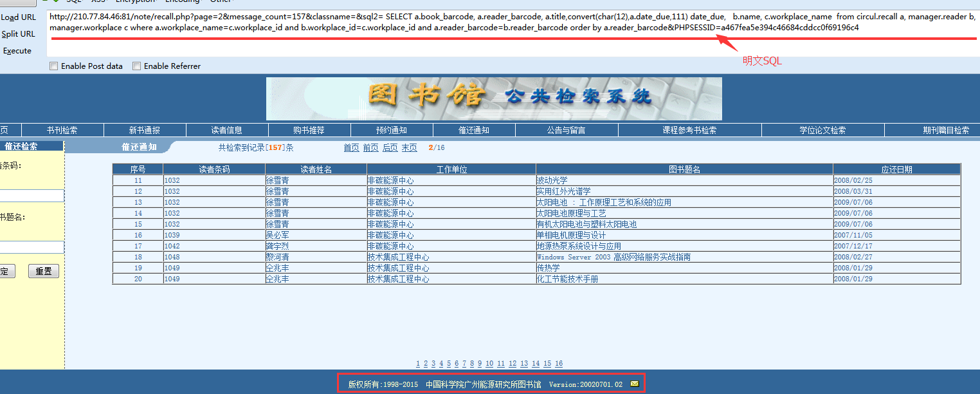Open page 5 in bottom pagination

[448, 364]
